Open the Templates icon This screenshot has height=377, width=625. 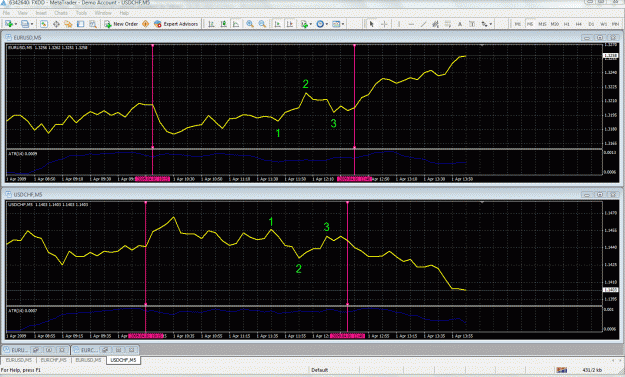pos(336,24)
